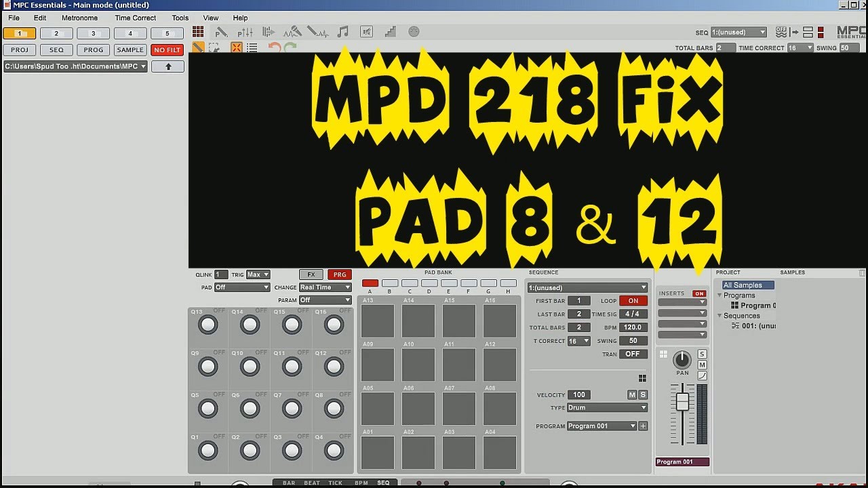Toggle the red PRG button
868x488 pixels.
[x=340, y=274]
